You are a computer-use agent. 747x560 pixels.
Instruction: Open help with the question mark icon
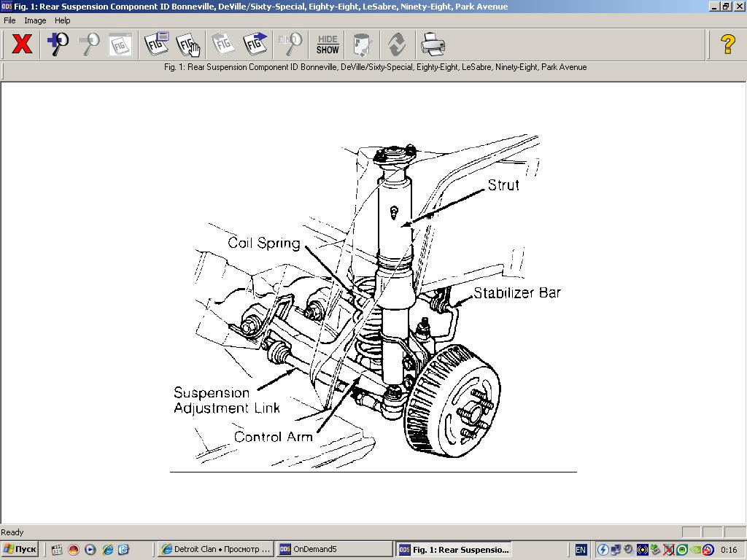pyautogui.click(x=727, y=44)
